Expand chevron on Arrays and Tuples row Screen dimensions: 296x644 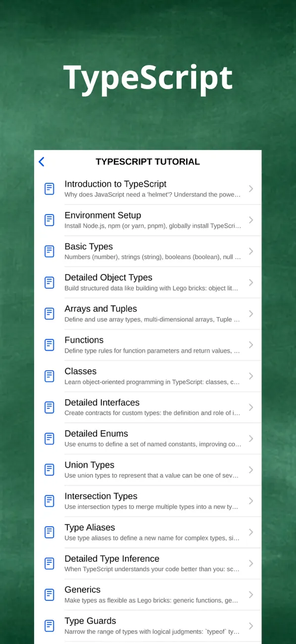[251, 314]
